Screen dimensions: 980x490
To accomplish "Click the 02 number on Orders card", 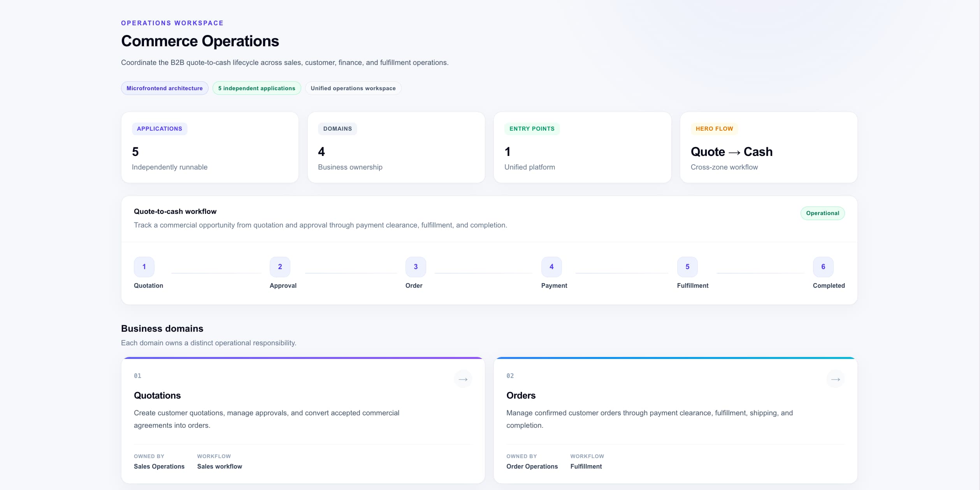I will coord(510,376).
